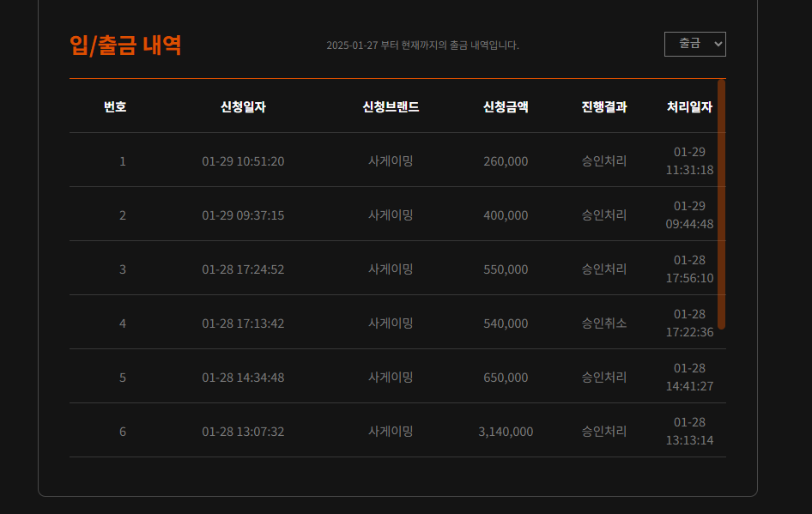Select request date 01-29 09:37:15
The image size is (812, 514).
tap(243, 215)
